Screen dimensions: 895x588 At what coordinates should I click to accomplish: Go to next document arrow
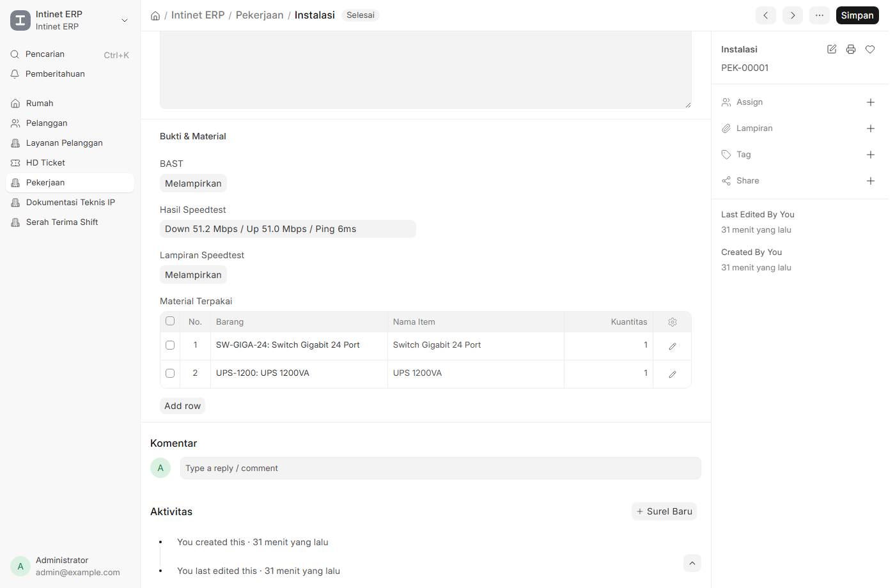coord(793,15)
